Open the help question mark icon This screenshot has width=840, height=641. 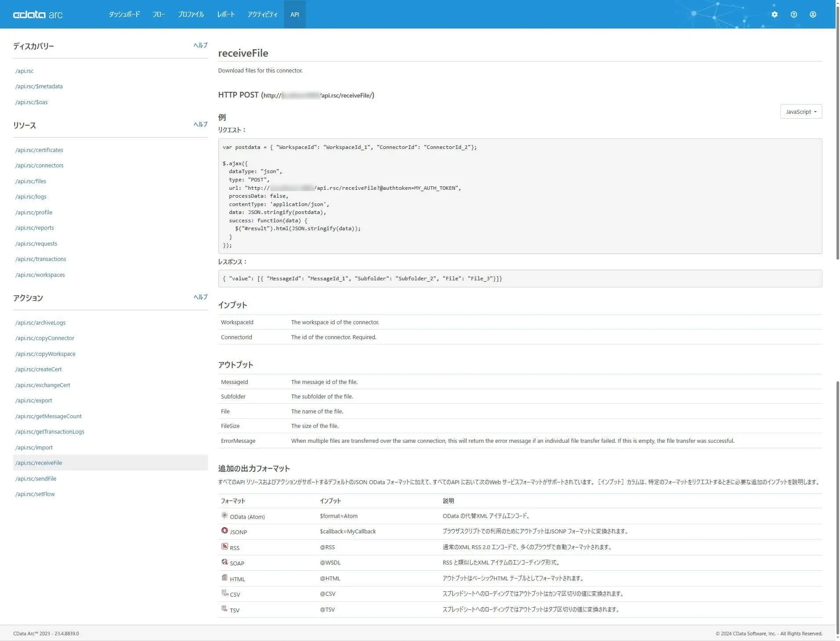pos(794,14)
